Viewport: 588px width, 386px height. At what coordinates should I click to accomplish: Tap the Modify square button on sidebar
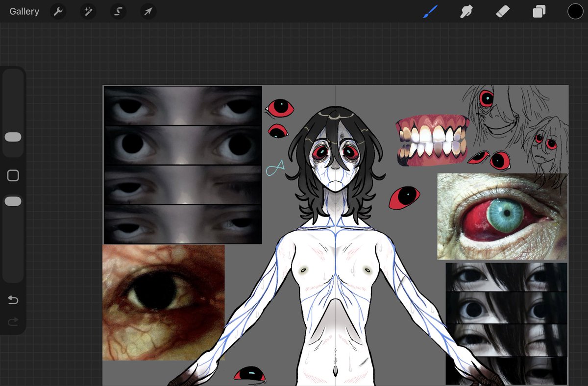tap(13, 175)
